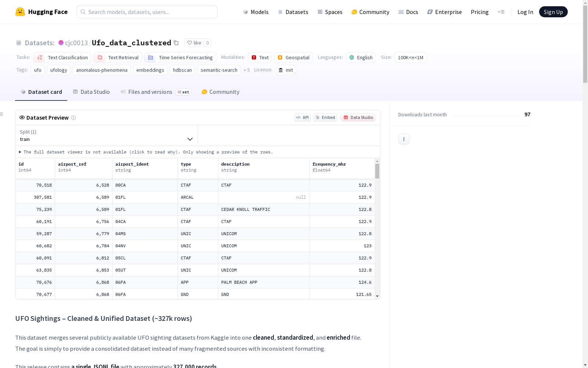Open Community in the top navigation
588x368 pixels.
[370, 12]
